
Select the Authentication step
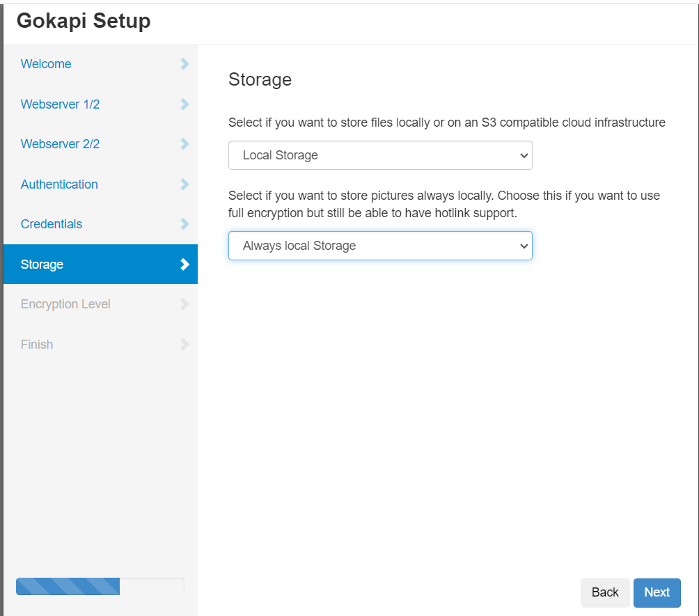pos(59,184)
